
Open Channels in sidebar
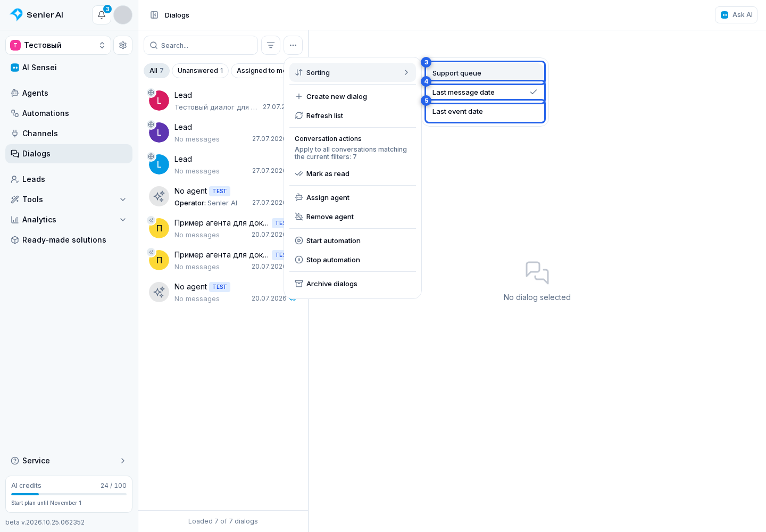point(69,134)
